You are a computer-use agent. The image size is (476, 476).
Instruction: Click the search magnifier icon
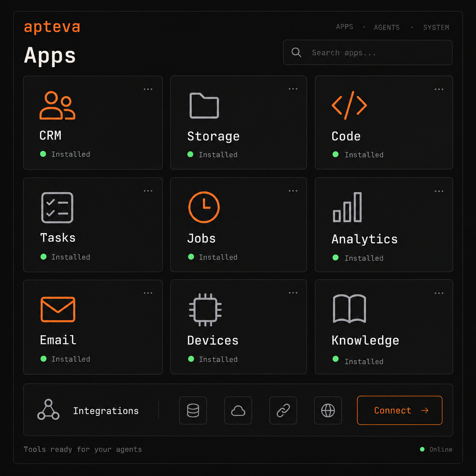[296, 52]
